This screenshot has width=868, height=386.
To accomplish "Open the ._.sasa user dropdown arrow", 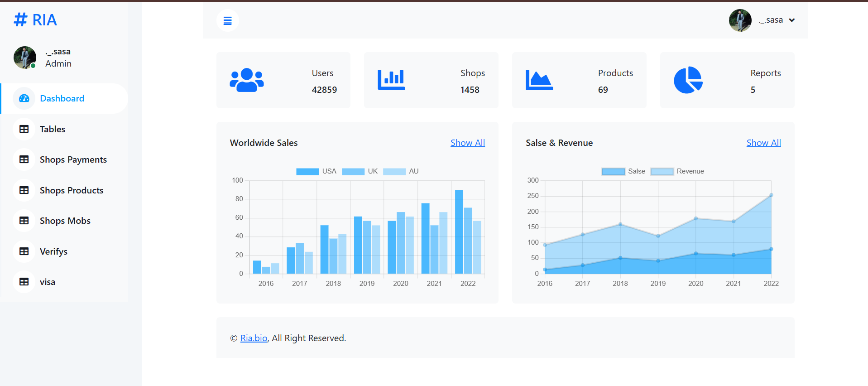I will [792, 20].
